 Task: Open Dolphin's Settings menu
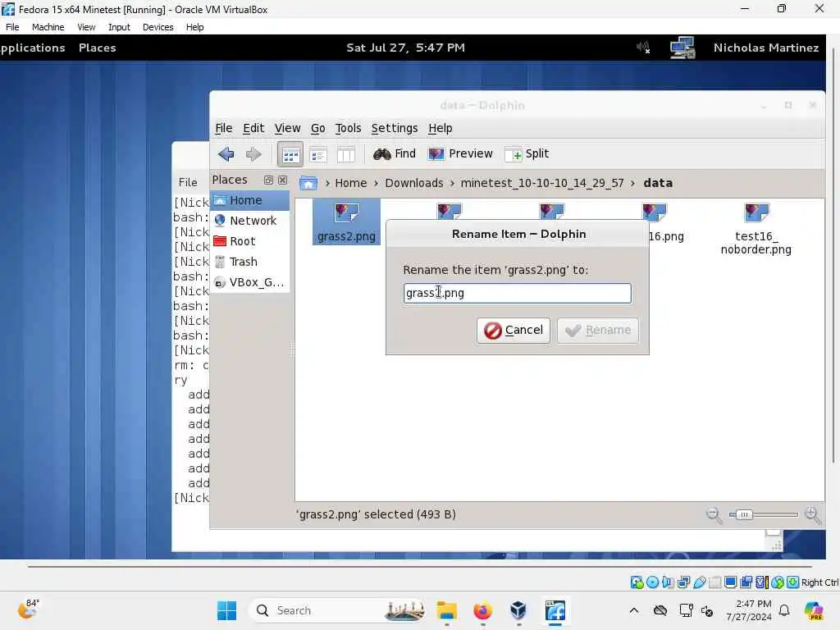point(395,128)
